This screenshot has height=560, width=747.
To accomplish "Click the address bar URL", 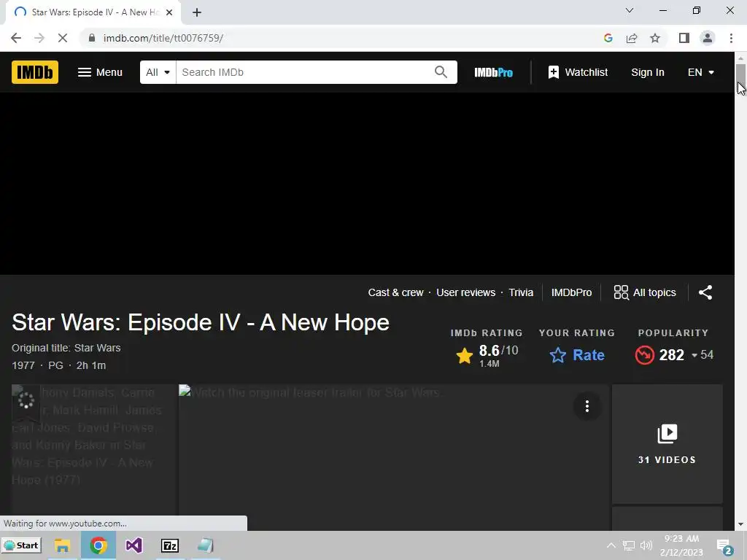I will [x=163, y=38].
